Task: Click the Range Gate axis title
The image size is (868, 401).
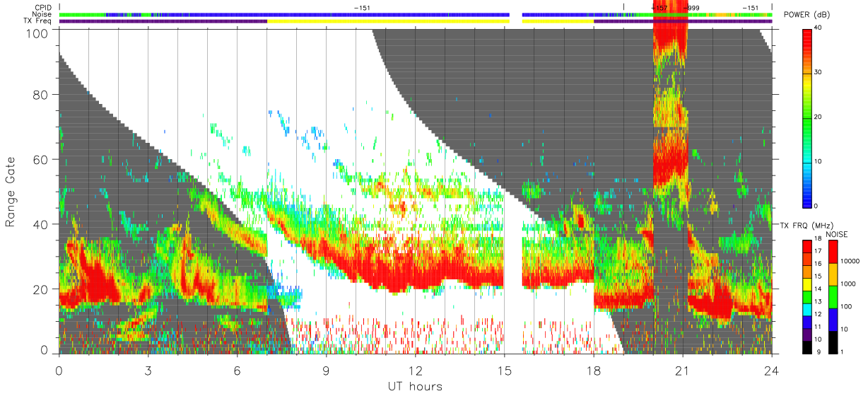Action: pos(11,191)
